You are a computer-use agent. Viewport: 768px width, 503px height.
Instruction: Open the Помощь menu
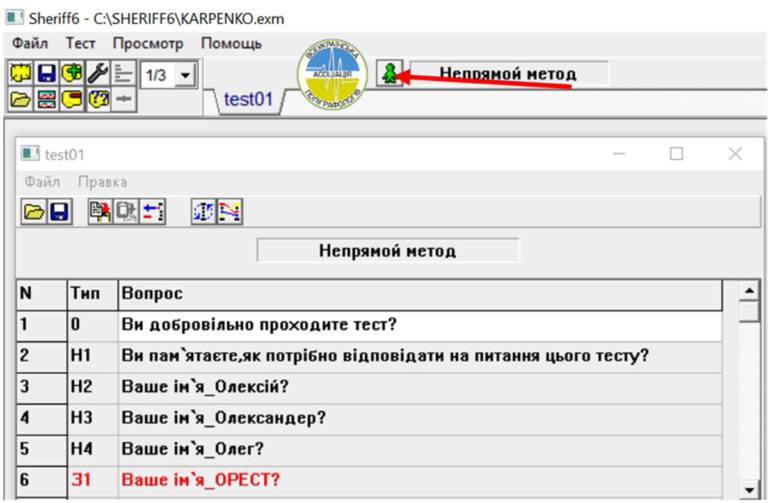[x=231, y=44]
